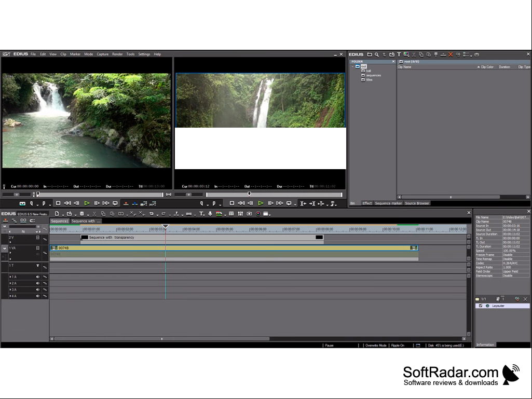532x399 pixels.
Task: Expand audio track 2A triangle
Action: click(x=10, y=283)
